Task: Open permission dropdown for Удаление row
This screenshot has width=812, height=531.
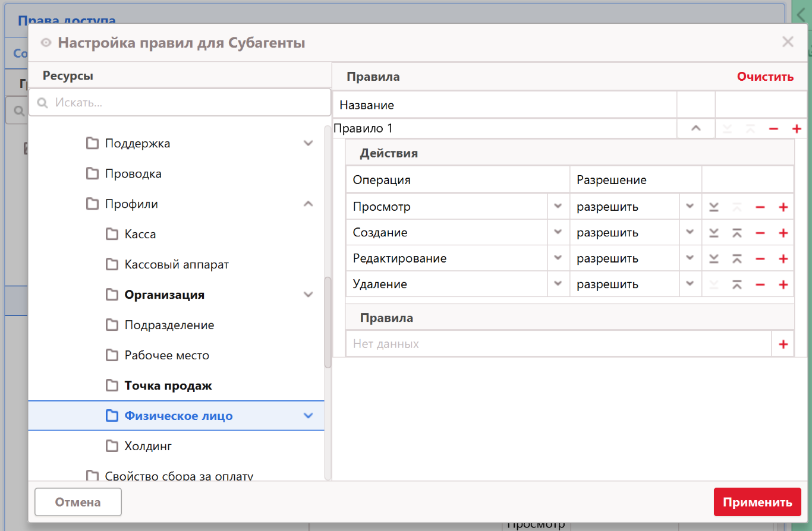Action: (690, 284)
